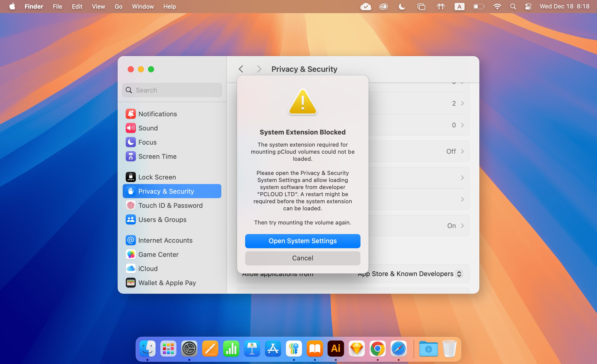Screen dimensions: 597x364
Task: Expand the On setting row chevron
Action: click(462, 225)
